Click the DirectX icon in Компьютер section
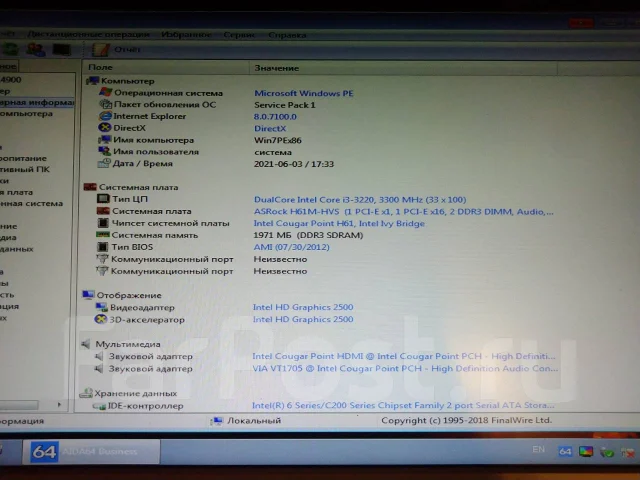 (x=105, y=128)
